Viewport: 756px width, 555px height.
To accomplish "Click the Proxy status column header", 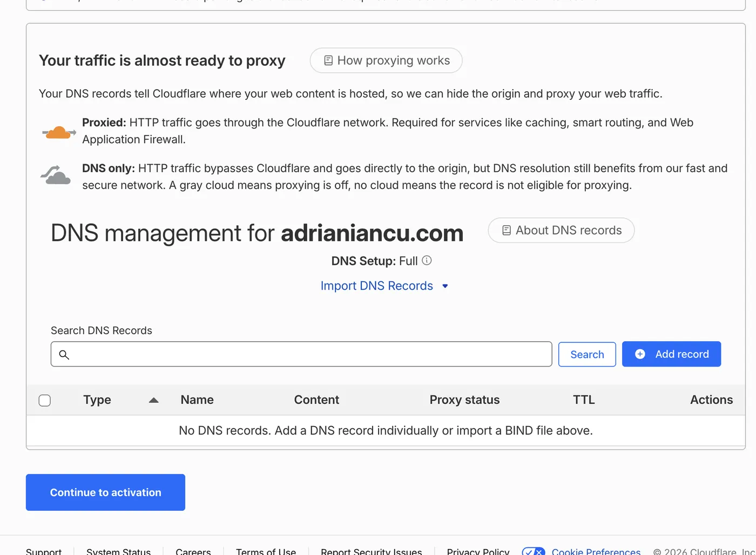I will (x=464, y=400).
